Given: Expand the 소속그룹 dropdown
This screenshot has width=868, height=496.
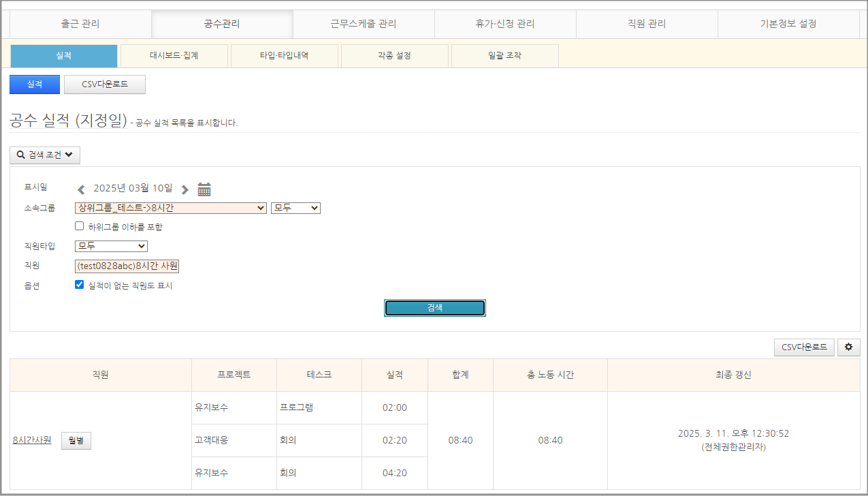Looking at the screenshot, I should (x=171, y=208).
